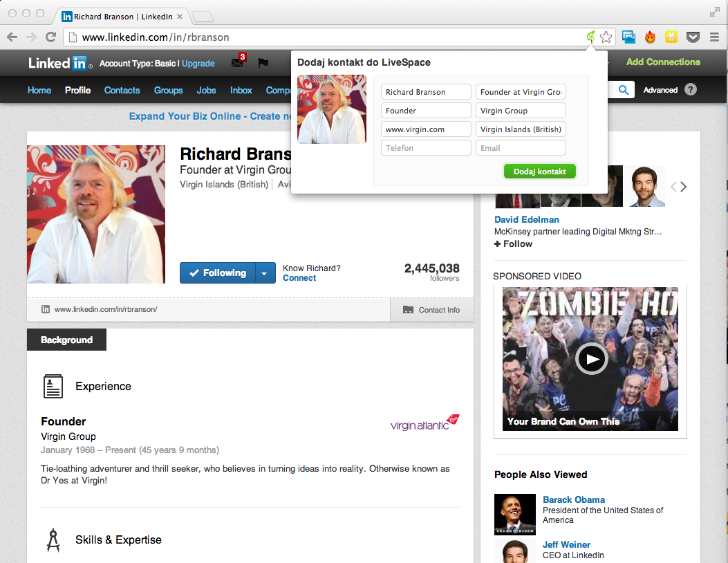Click the empty Email input field
Viewport: 728px width, 563px height.
tap(521, 148)
